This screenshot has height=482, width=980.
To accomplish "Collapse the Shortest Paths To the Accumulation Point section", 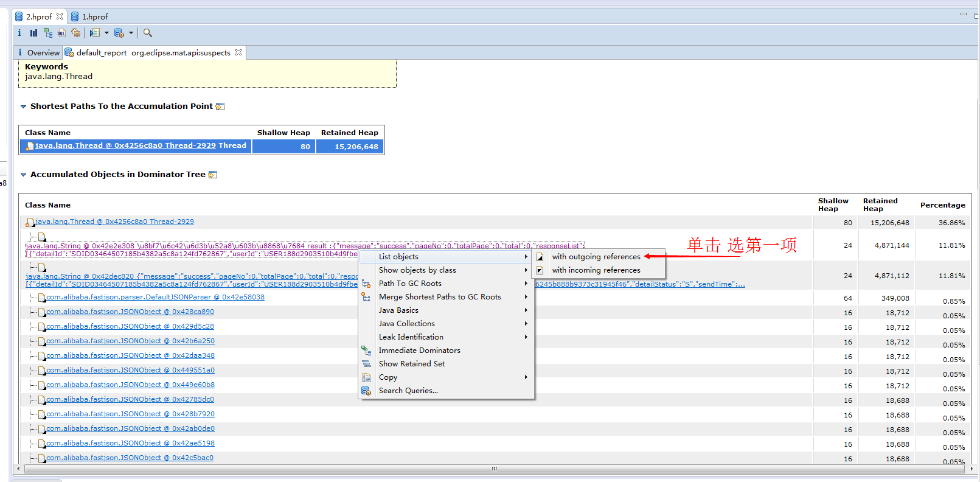I will click(24, 107).
